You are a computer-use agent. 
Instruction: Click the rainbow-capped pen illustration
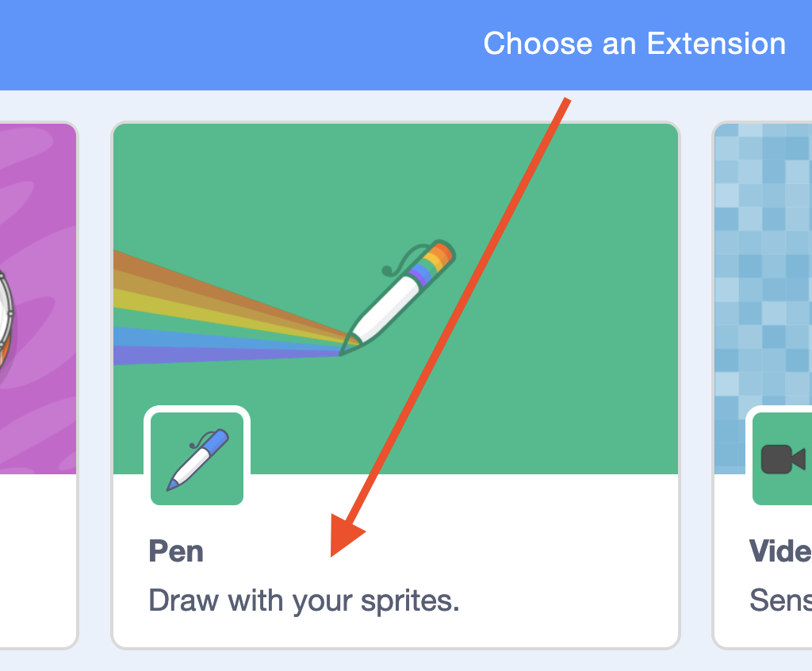click(397, 297)
